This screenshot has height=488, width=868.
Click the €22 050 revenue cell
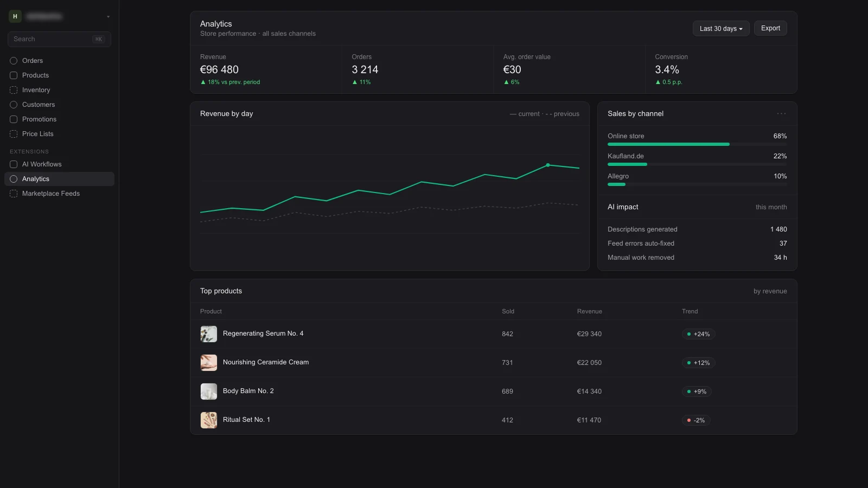(x=589, y=363)
